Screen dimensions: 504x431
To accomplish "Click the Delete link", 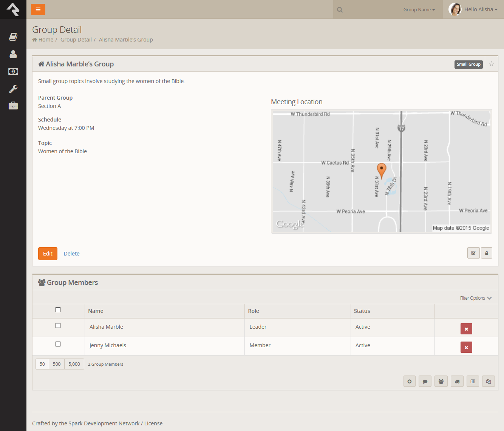I will tap(71, 254).
